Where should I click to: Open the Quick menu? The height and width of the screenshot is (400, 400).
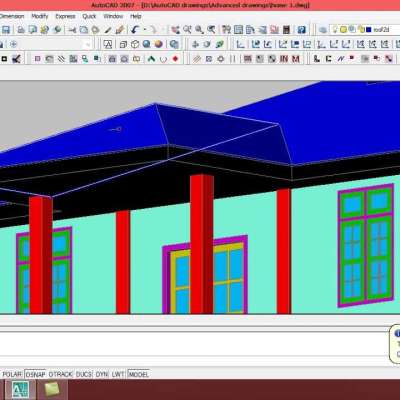89,16
